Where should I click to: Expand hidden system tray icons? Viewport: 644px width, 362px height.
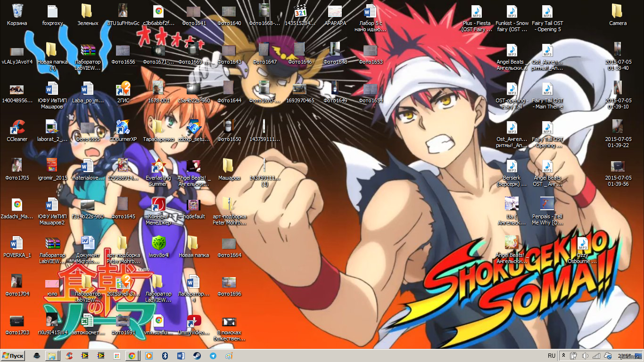[563, 356]
